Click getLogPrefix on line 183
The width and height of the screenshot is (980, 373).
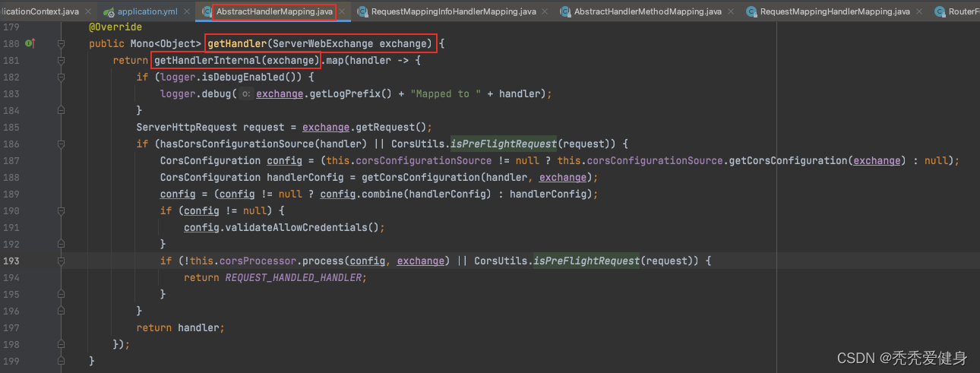click(x=344, y=94)
